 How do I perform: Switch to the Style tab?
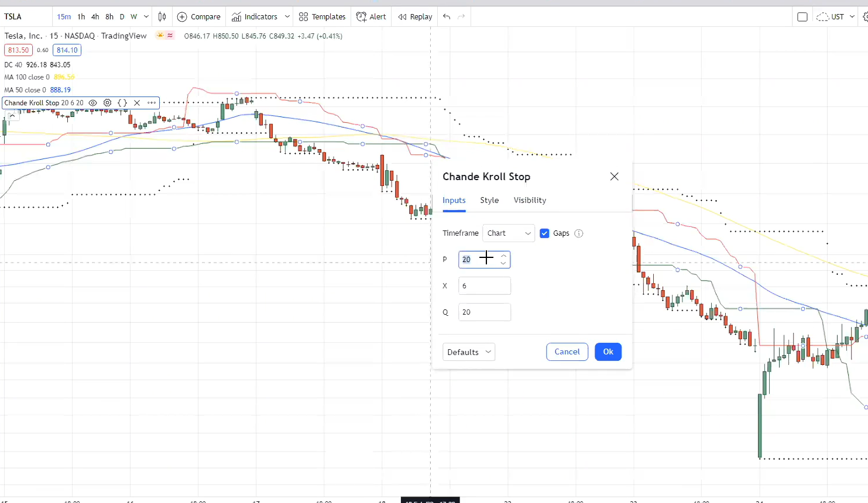click(489, 201)
